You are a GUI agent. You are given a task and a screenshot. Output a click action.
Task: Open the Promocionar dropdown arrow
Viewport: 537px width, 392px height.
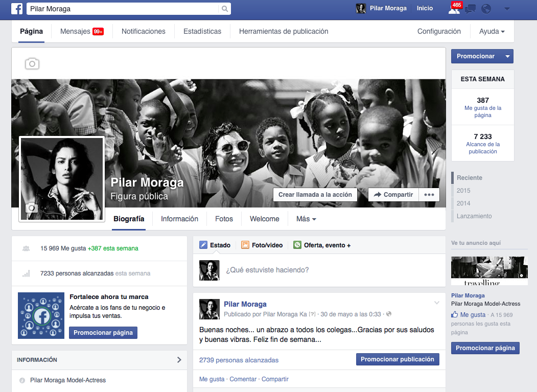point(507,57)
